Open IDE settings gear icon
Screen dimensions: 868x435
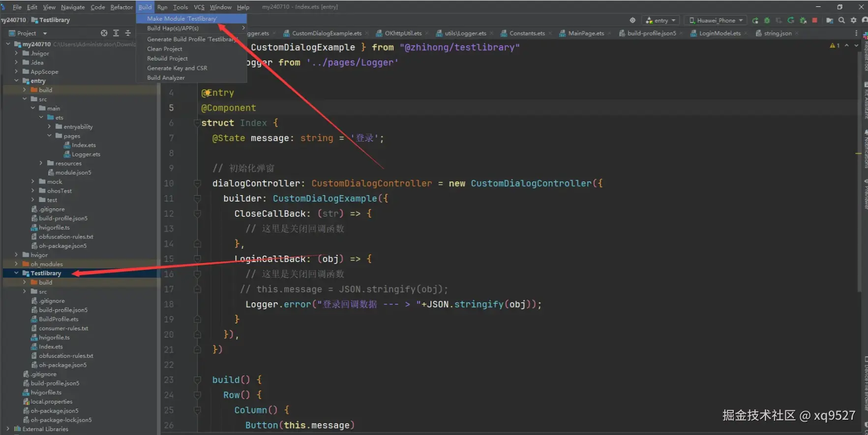pyautogui.click(x=853, y=20)
